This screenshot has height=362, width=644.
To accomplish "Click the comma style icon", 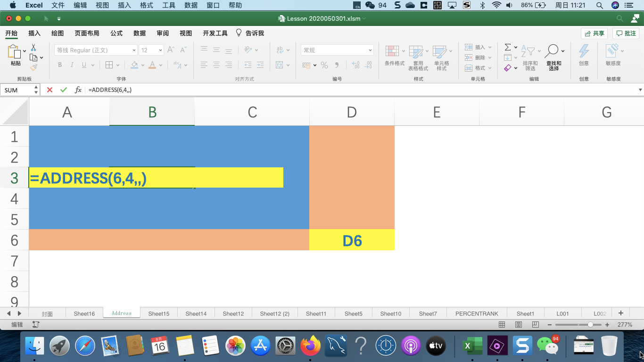I will click(x=337, y=65).
